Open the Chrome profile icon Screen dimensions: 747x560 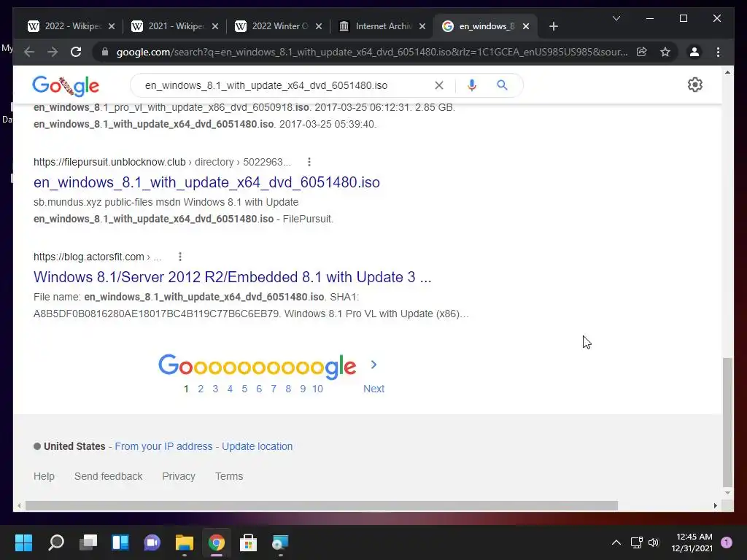click(694, 52)
